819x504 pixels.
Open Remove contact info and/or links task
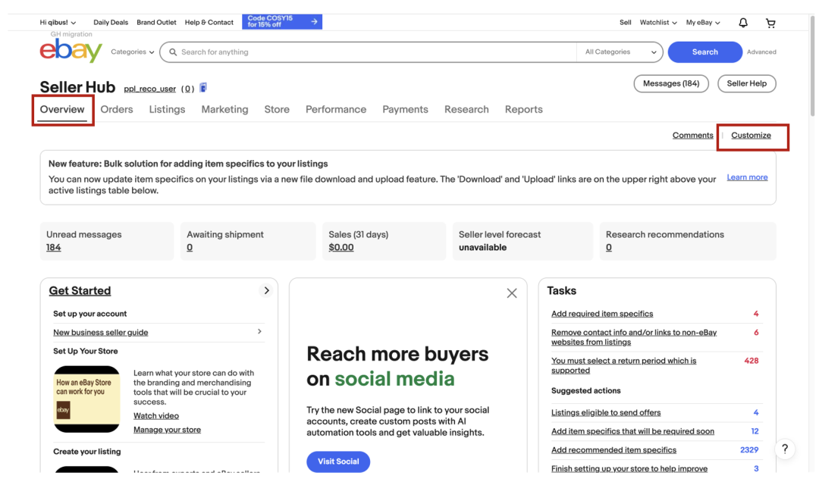[x=633, y=337]
